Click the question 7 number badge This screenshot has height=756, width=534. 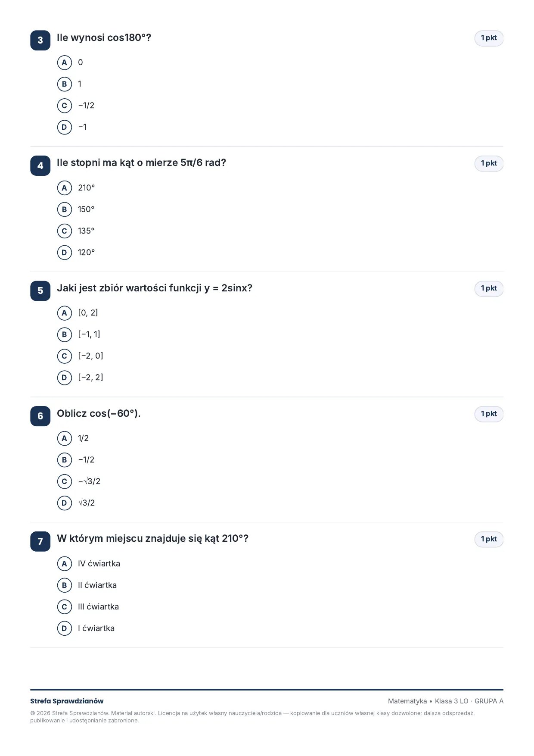40,541
